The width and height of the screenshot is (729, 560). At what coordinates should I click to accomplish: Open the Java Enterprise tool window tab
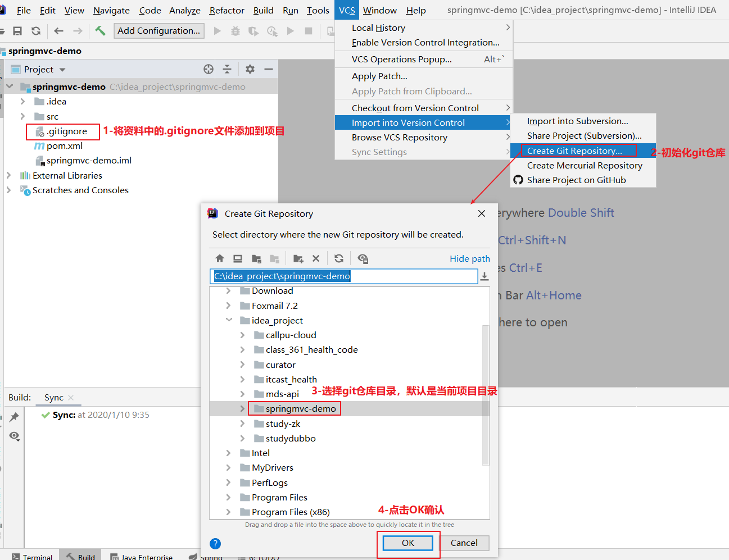(142, 556)
